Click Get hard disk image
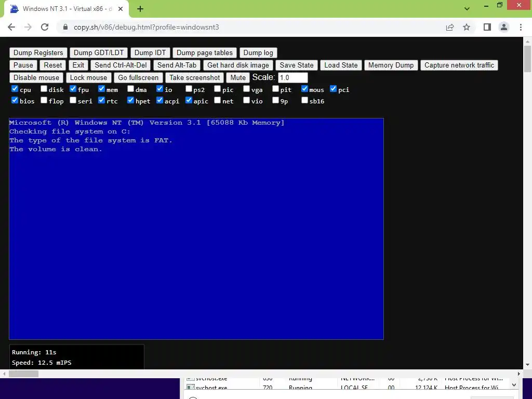 [x=238, y=65]
